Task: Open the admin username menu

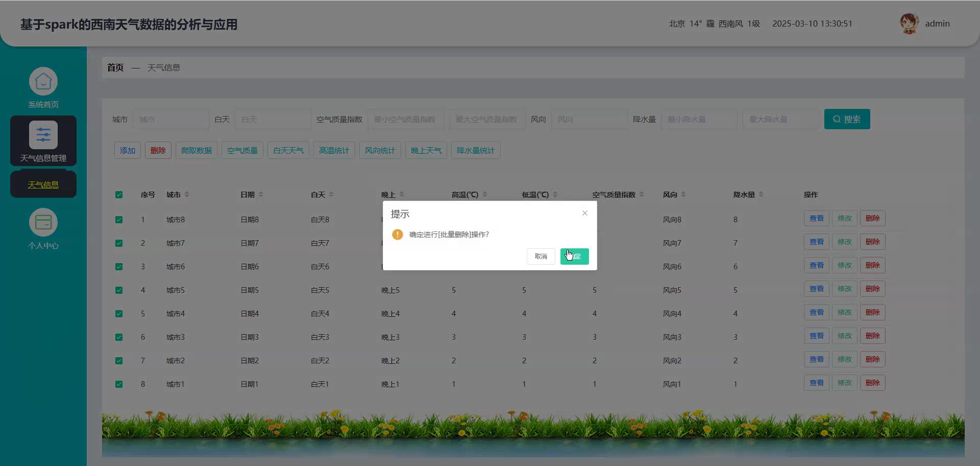Action: click(x=937, y=24)
